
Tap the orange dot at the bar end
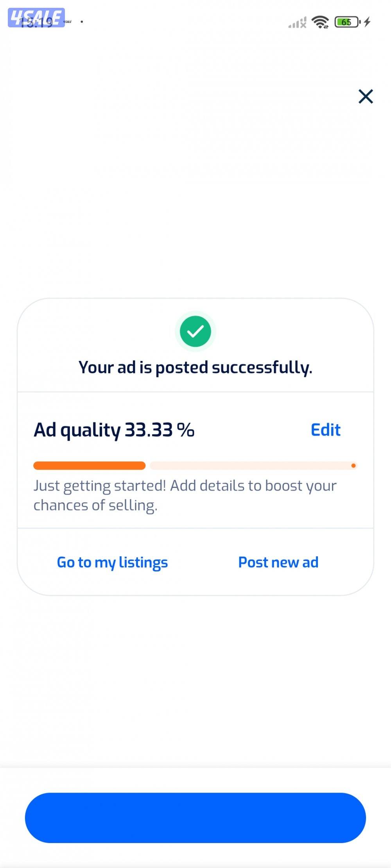353,466
